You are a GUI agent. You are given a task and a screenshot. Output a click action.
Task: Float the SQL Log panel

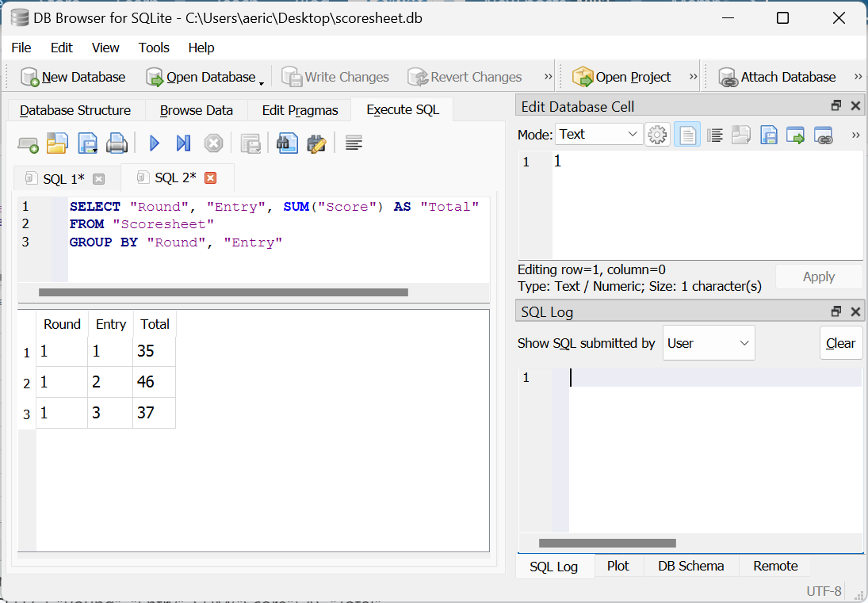[835, 311]
